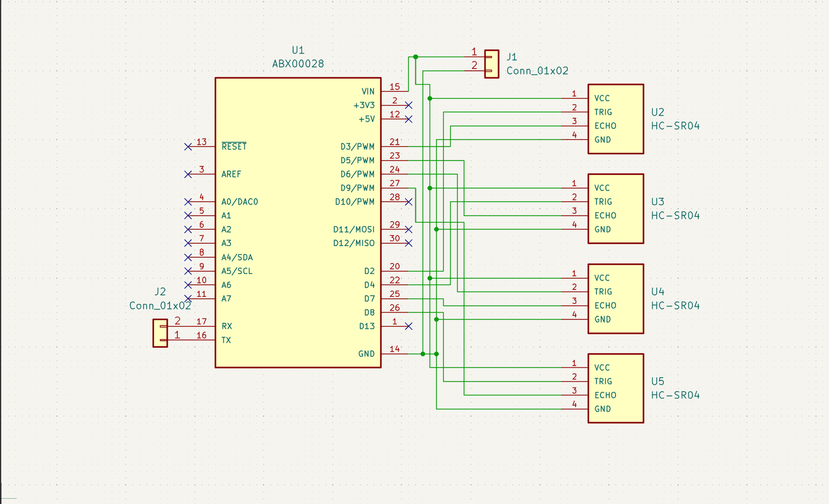This screenshot has width=829, height=504.
Task: Click the junction dot on the GND pin 14 wire
Action: pos(423,354)
